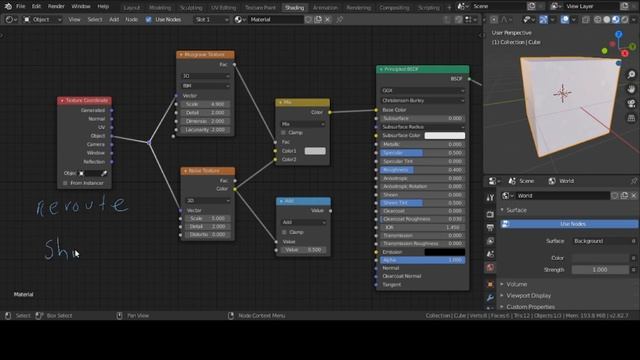Select material preview shading mode
Image resolution: width=640 pixels, height=360 pixels.
point(616,20)
